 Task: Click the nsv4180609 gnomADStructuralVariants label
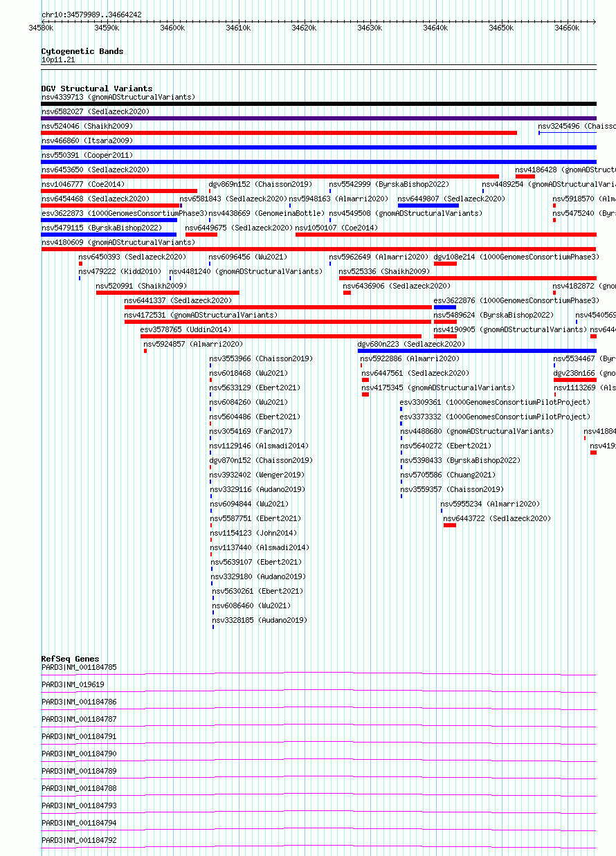pyautogui.click(x=118, y=242)
